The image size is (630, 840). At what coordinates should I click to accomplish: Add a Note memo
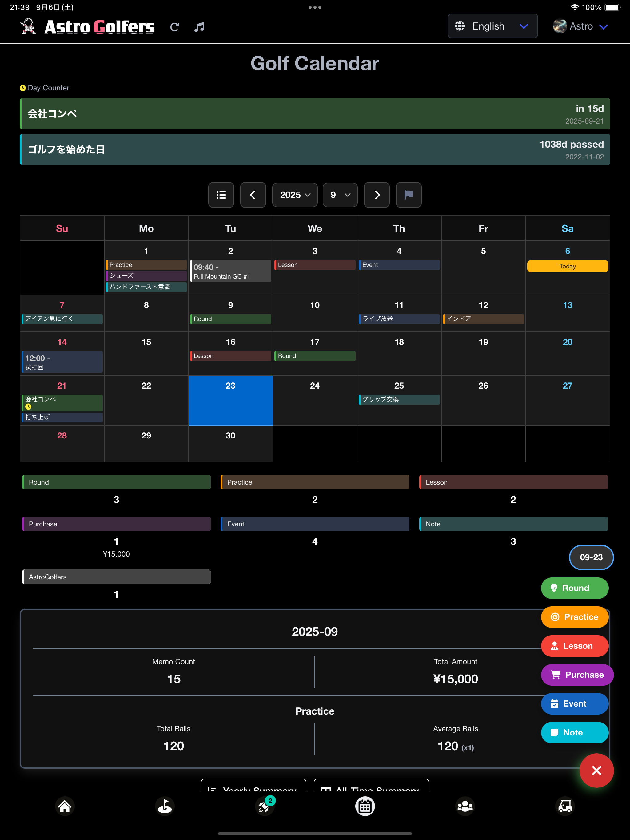tap(575, 732)
